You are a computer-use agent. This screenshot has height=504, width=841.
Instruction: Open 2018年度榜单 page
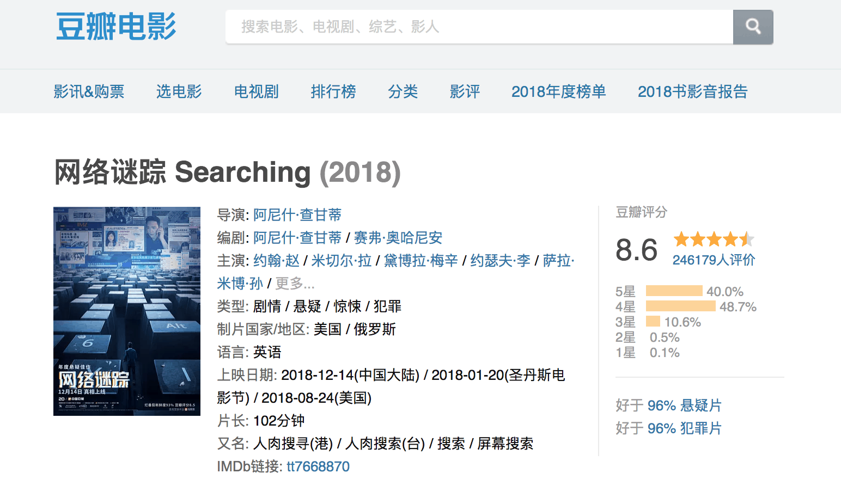(558, 91)
